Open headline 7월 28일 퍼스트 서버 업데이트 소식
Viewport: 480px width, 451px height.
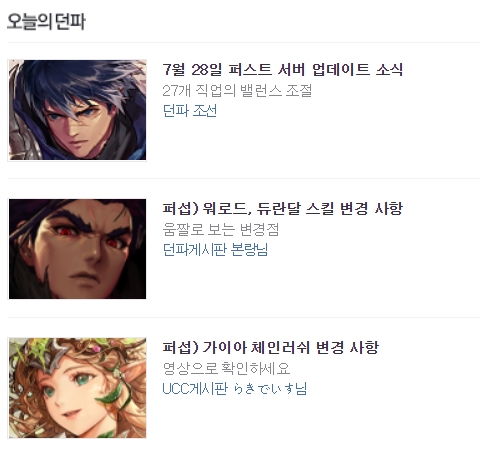pyautogui.click(x=283, y=69)
